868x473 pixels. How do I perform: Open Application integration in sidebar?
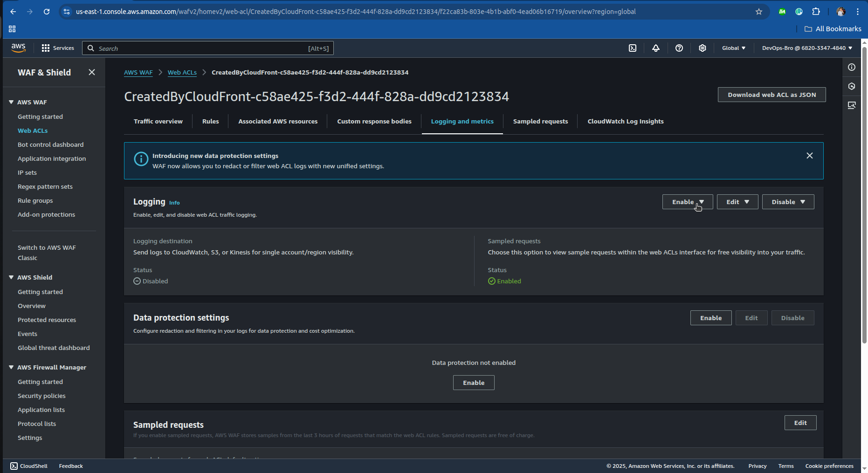point(52,158)
